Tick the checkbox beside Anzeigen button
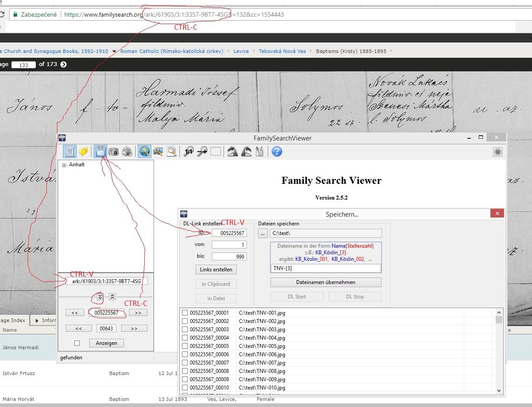The height and width of the screenshot is (407, 532). click(77, 343)
